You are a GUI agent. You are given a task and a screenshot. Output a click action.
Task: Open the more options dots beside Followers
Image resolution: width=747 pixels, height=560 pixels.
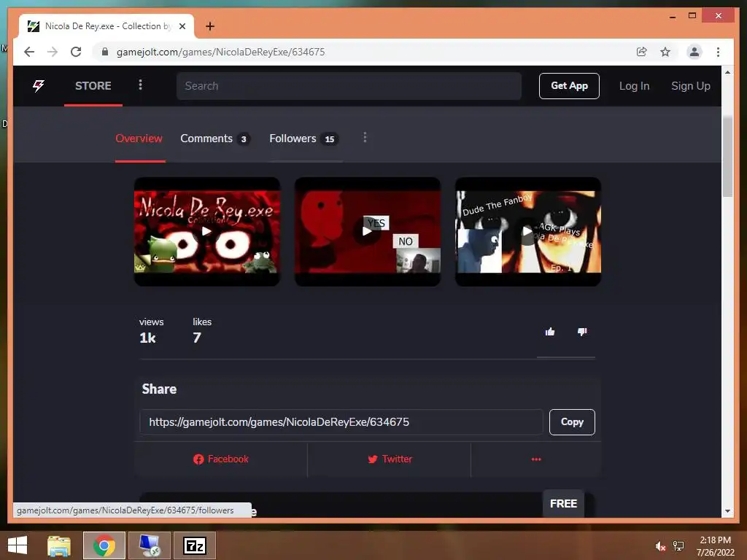tap(365, 138)
